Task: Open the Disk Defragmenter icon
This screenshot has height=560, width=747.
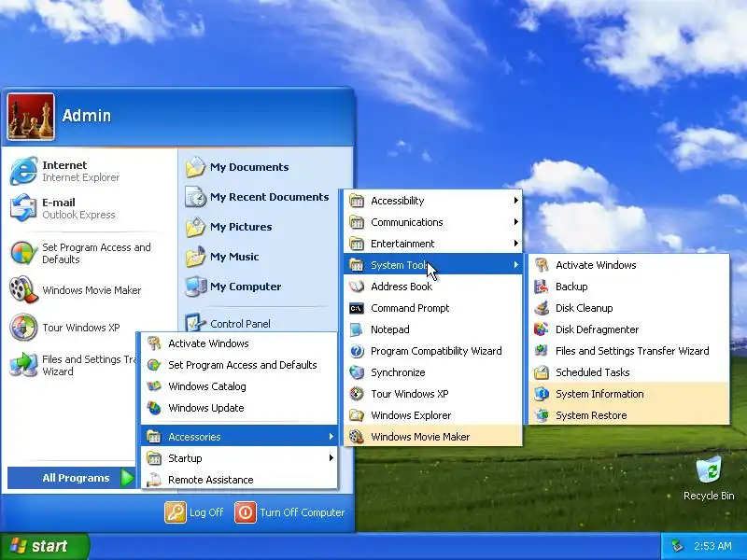Action: tap(542, 329)
